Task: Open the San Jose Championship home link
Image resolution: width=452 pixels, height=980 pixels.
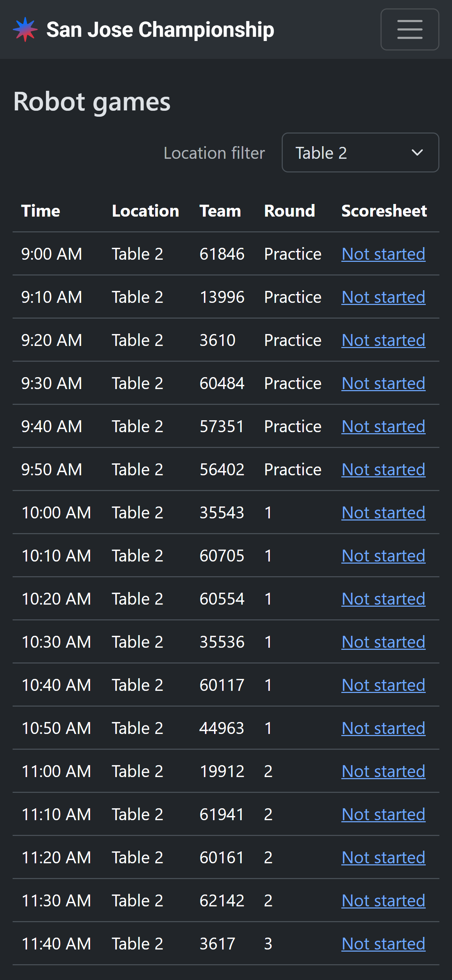Action: click(x=160, y=29)
